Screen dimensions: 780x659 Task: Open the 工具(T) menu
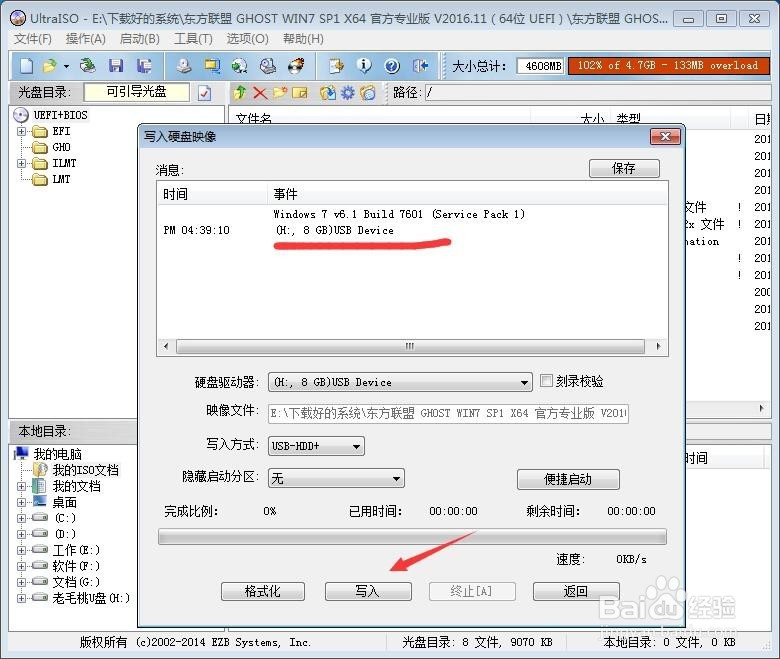[194, 39]
